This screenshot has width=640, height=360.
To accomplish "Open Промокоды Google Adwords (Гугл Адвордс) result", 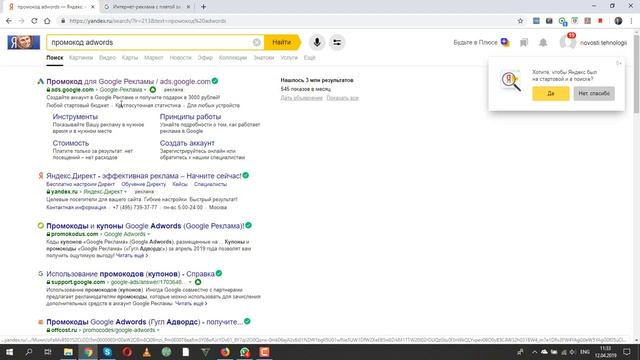I will click(144, 322).
